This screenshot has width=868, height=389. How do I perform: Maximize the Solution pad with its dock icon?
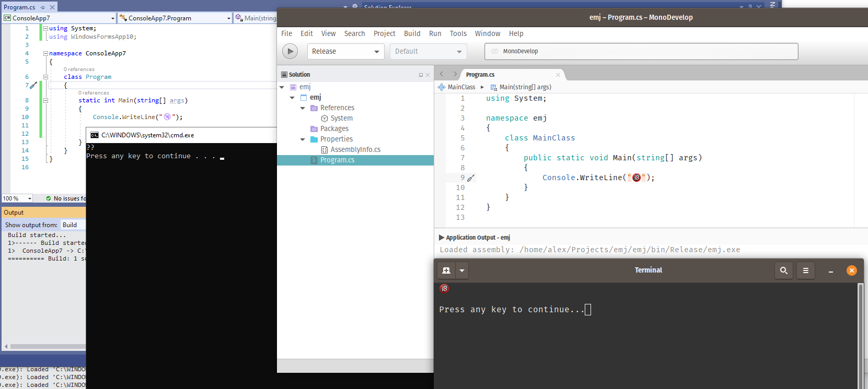421,75
